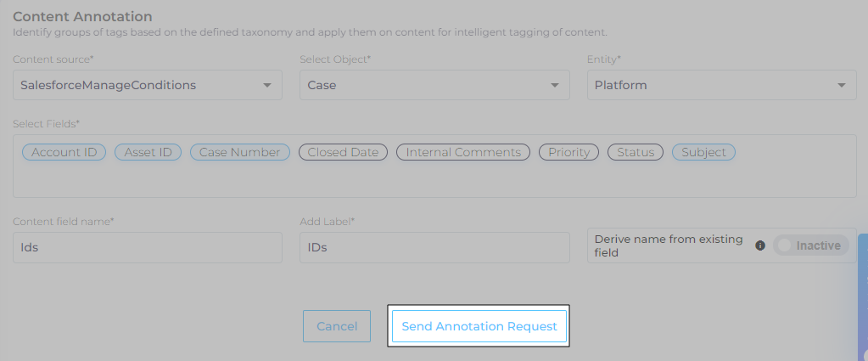Open the Content source dropdown

[147, 85]
